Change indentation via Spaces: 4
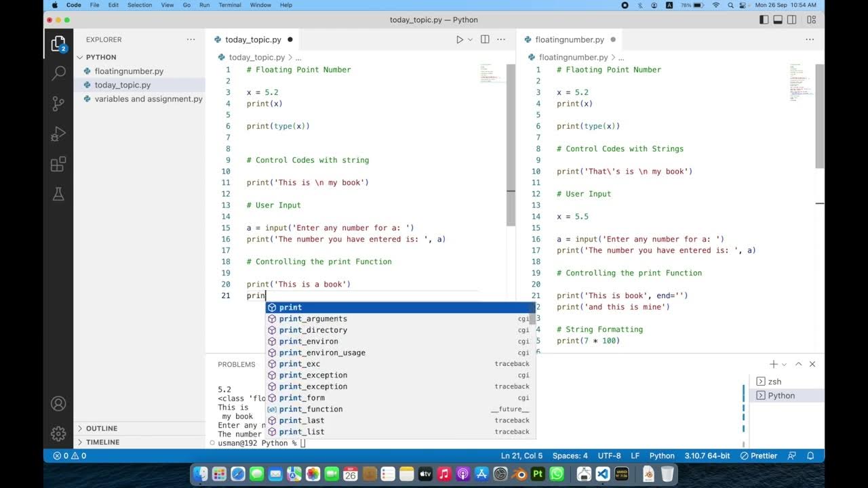This screenshot has width=868, height=488. (570, 455)
